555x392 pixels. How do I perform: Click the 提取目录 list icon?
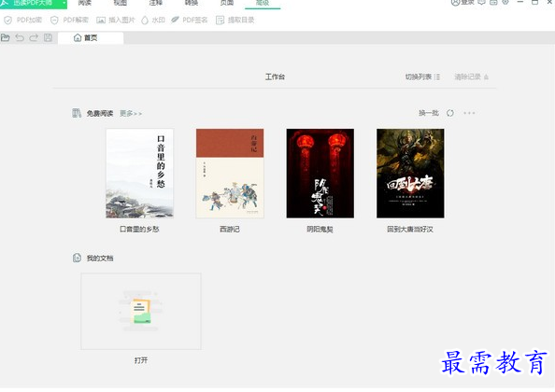click(x=220, y=21)
